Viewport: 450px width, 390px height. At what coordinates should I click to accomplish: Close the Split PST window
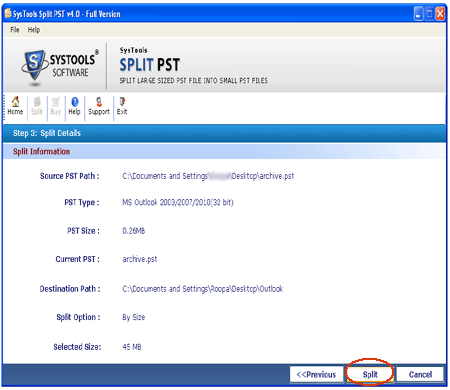coord(440,14)
